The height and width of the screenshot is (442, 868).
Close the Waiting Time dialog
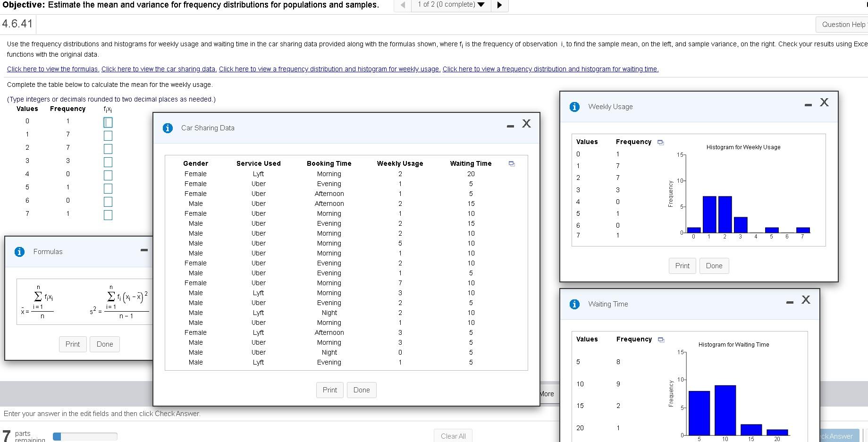tap(806, 300)
